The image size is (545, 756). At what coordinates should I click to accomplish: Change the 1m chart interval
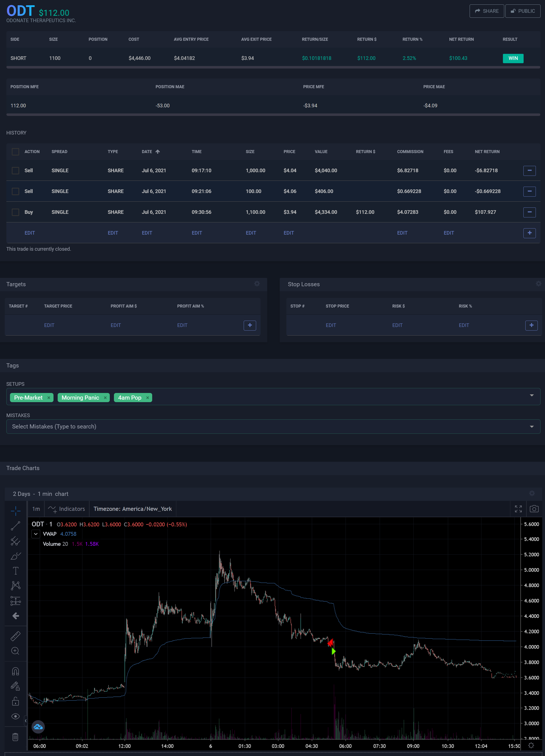[36, 509]
